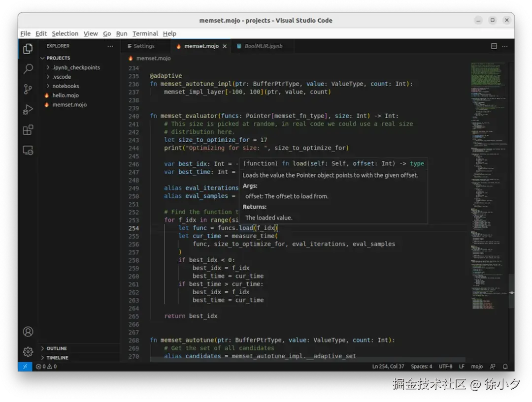
Task: Click LF end-of-line setting
Action: 462,367
